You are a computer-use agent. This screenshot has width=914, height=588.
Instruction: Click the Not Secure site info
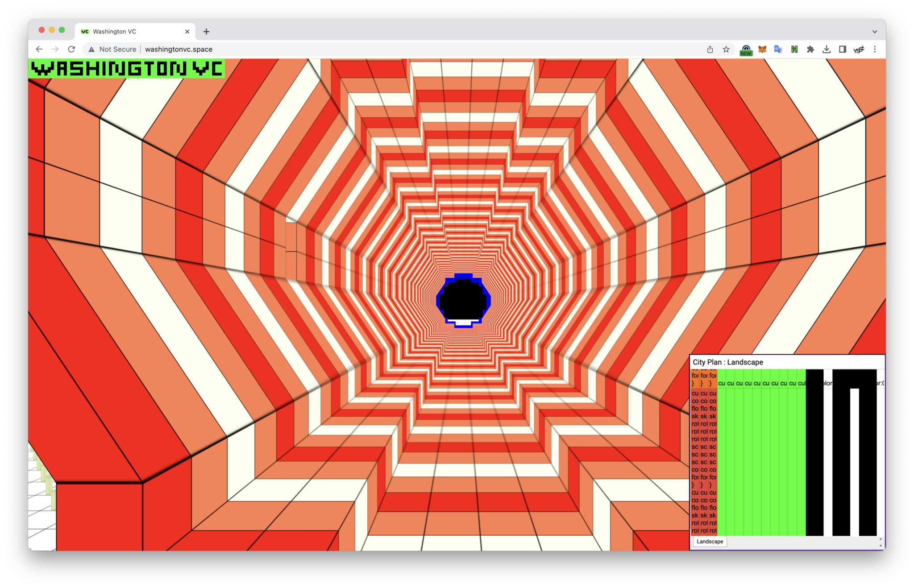coord(112,49)
